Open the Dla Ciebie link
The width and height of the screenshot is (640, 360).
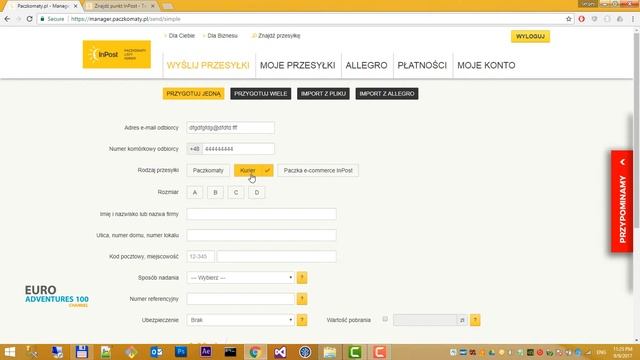point(182,36)
